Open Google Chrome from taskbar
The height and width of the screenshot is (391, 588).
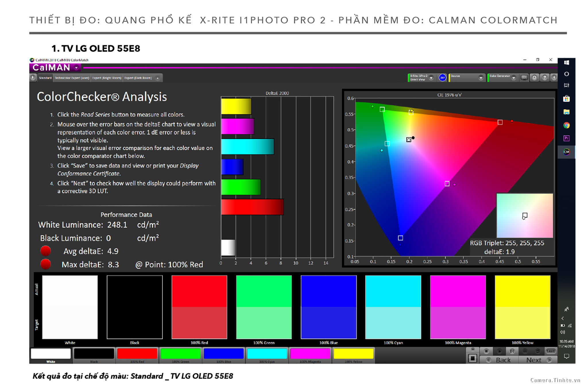click(566, 125)
